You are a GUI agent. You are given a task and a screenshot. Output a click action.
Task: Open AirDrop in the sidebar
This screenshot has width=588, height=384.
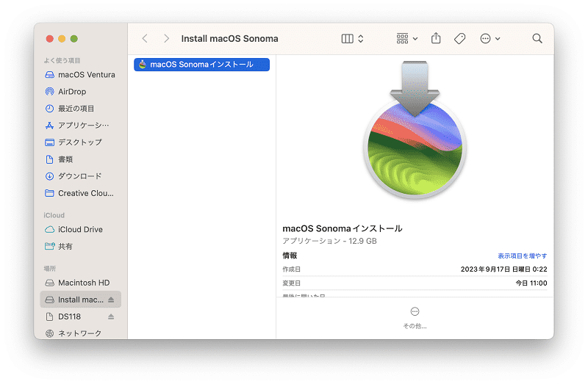[x=80, y=91]
